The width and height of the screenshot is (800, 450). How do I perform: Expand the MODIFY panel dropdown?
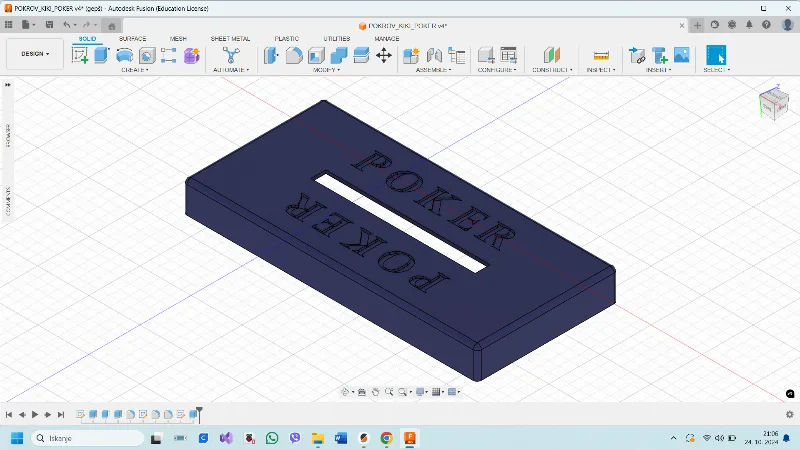(327, 70)
